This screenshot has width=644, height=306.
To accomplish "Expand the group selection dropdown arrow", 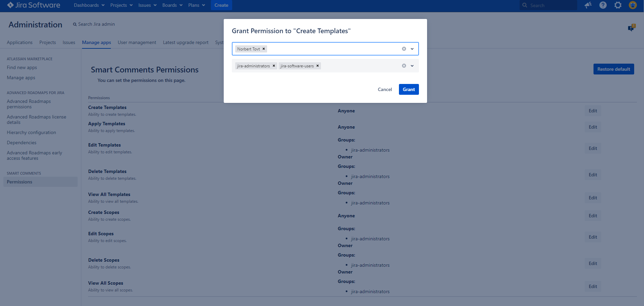I will pyautogui.click(x=412, y=66).
